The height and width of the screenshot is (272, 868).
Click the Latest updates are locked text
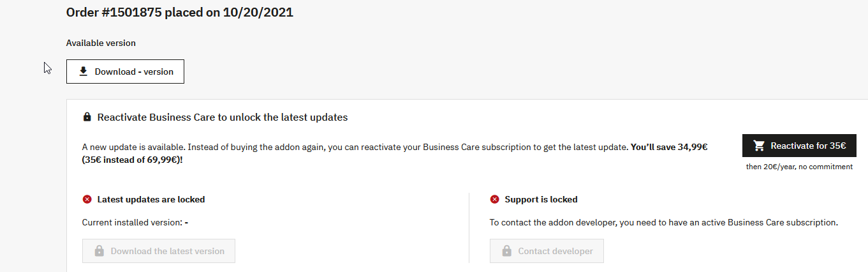tap(151, 199)
